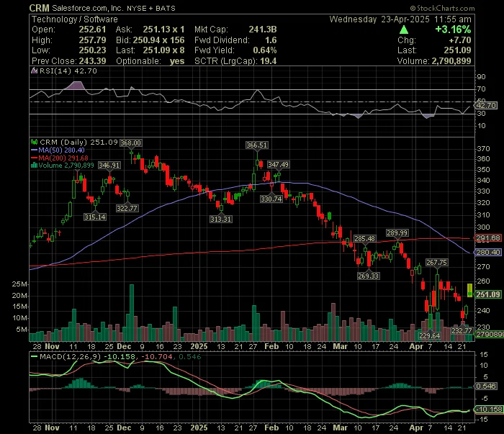Click the Optionable yes value
Image resolution: width=504 pixels, height=434 pixels.
pos(177,61)
